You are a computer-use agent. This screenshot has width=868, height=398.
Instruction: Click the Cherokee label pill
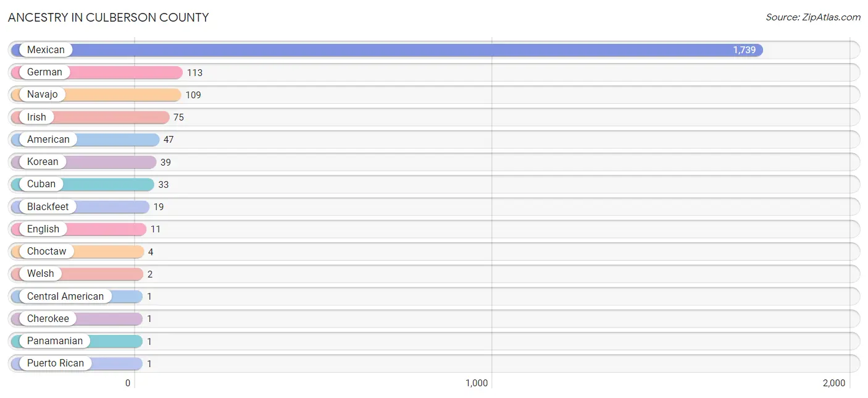point(48,319)
